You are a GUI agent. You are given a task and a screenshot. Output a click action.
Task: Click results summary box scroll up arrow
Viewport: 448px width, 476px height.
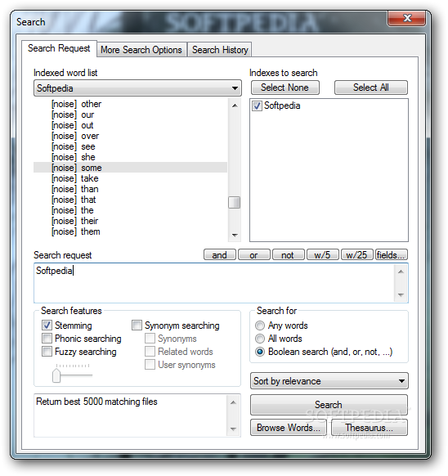coord(233,402)
